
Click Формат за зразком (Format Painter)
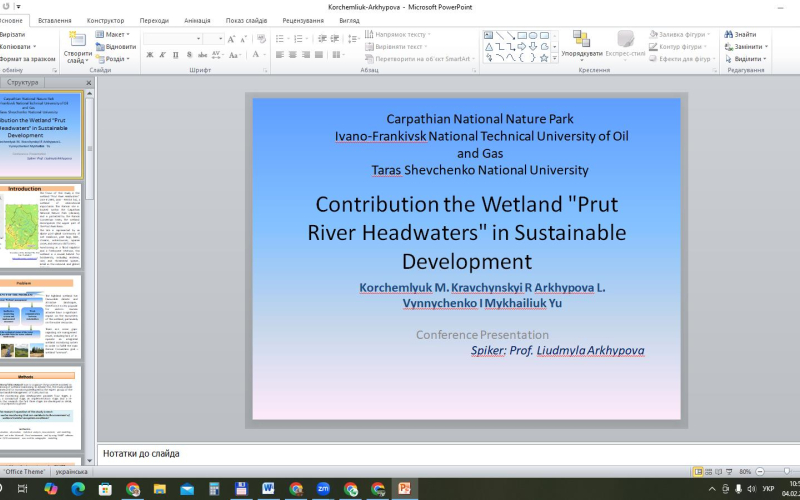click(28, 59)
